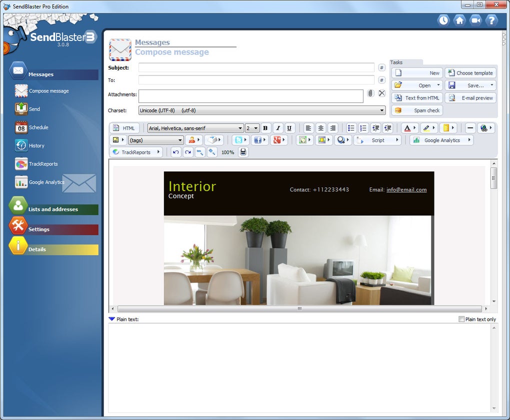Screen dimensions: 510x420
Task: Open the yellow background color picker
Action: click(448, 128)
